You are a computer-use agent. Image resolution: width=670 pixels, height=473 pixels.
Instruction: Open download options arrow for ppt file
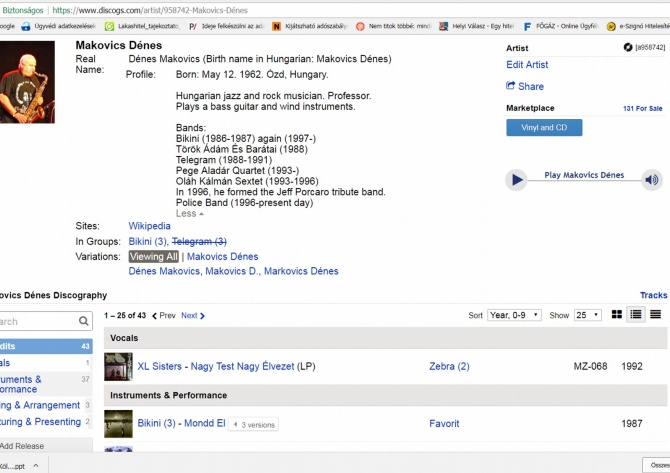tap(36, 466)
